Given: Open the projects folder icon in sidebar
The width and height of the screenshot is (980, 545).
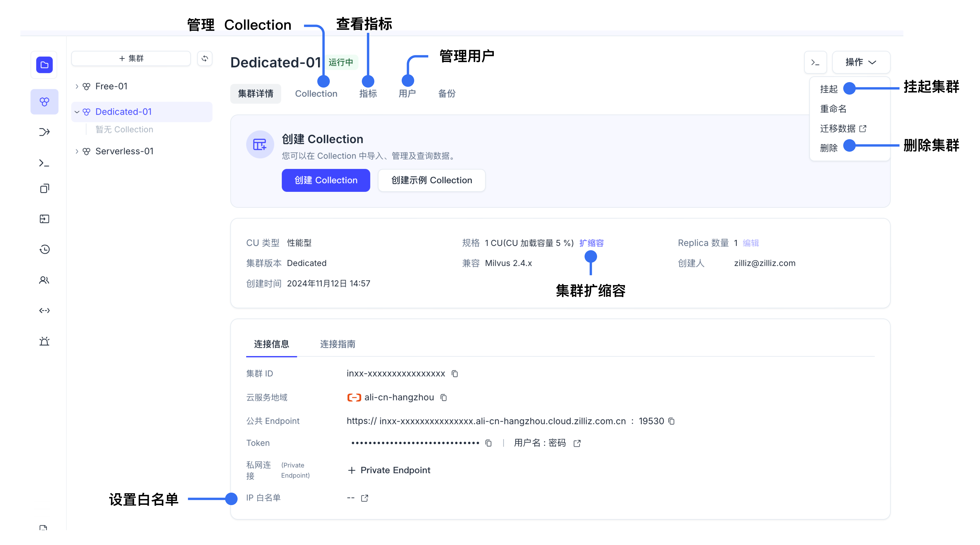Looking at the screenshot, I should (44, 65).
